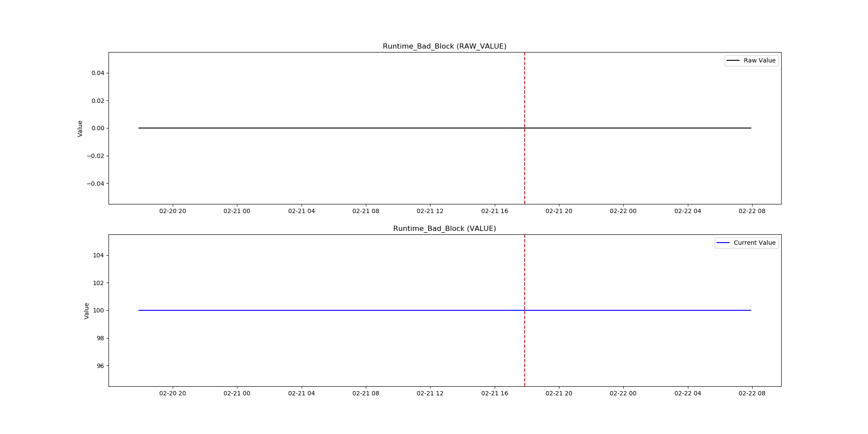This screenshot has height=434, width=868.
Task: Click bottom chart x-axis label 02-22 04
Action: click(688, 394)
